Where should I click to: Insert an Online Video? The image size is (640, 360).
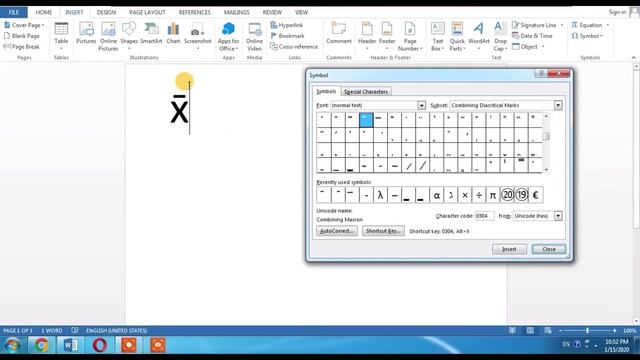click(x=254, y=36)
